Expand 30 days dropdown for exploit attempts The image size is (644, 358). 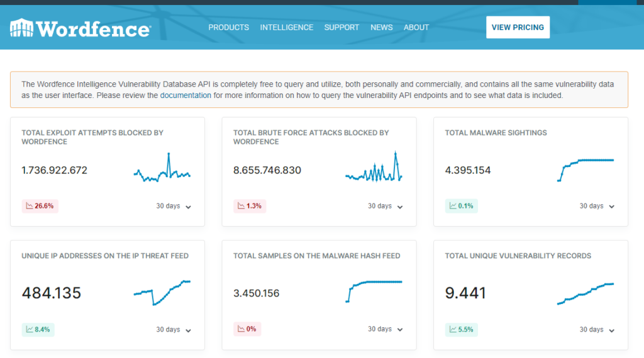click(174, 206)
